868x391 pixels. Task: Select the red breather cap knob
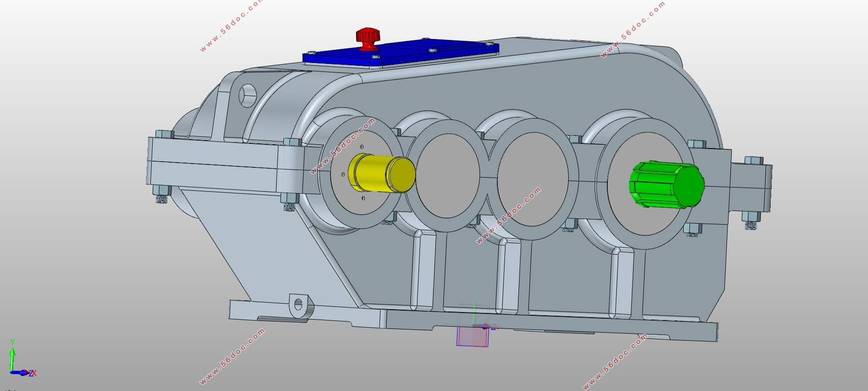point(367,39)
